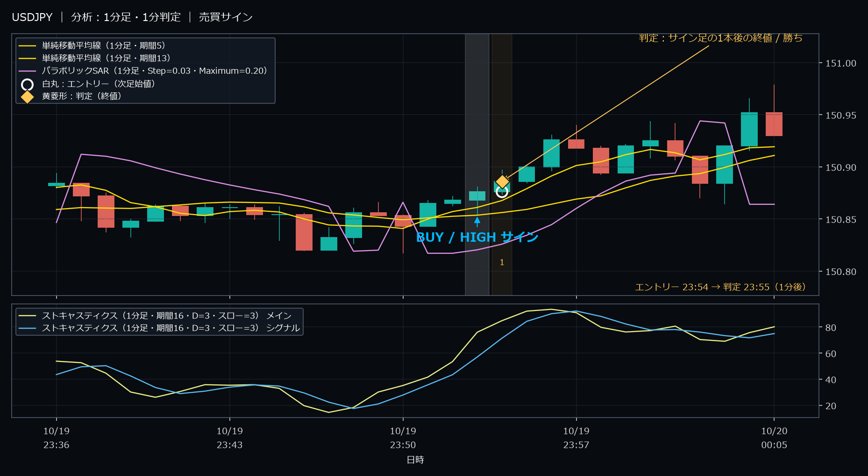Screen dimensions: 868x476
Task: Click the パラボリックSAR legend entry
Action: point(143,71)
